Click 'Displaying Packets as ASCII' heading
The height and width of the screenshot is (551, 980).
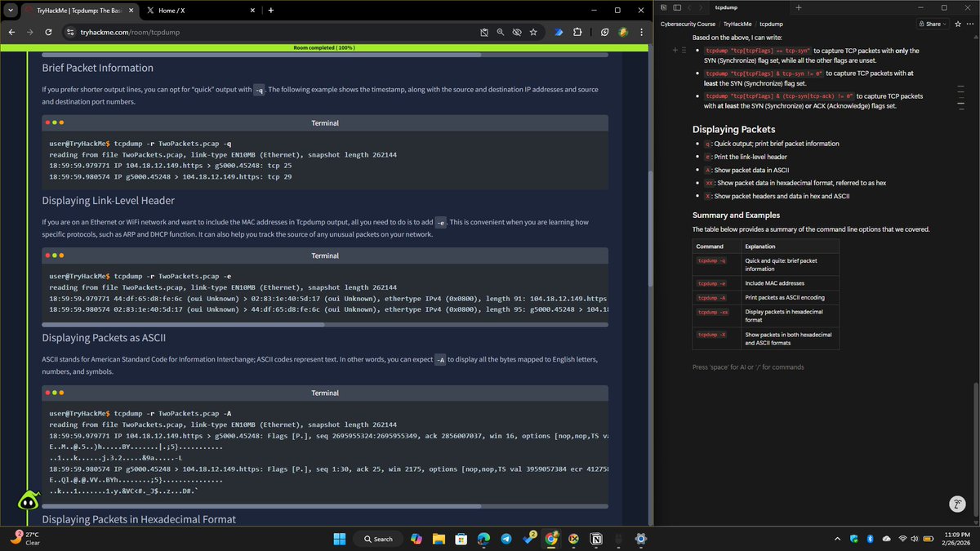(103, 338)
